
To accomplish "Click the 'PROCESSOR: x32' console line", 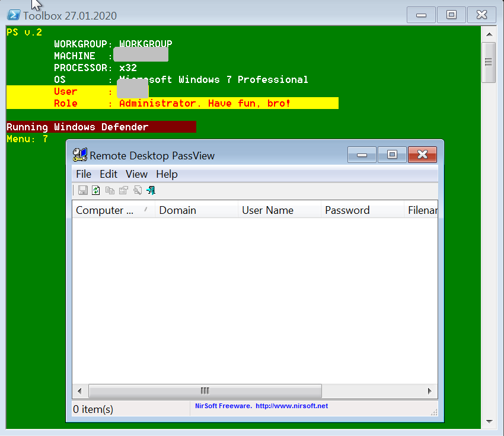I will [95, 68].
